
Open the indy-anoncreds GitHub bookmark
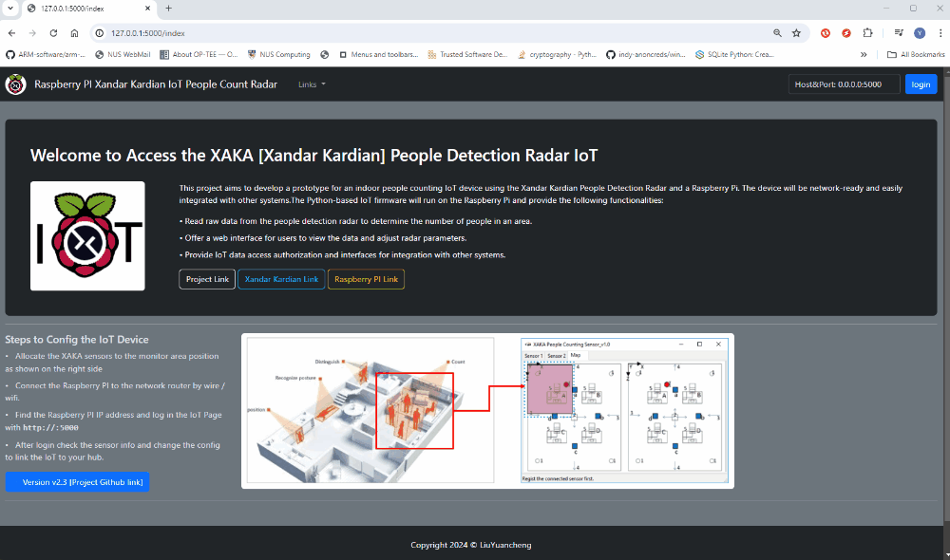[x=646, y=54]
